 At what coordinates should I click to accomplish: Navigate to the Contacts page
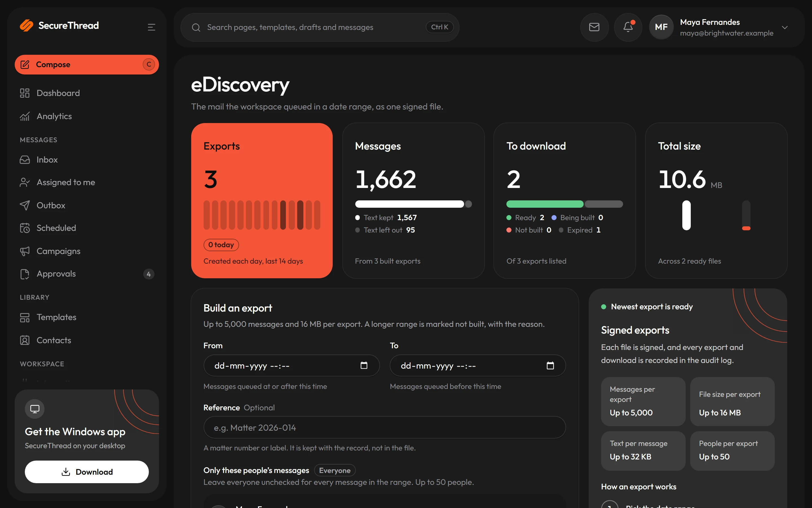[87, 340]
